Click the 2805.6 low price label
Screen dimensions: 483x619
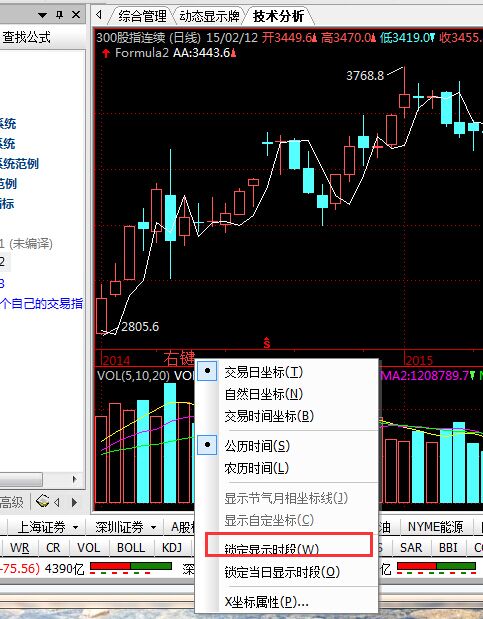(x=140, y=326)
